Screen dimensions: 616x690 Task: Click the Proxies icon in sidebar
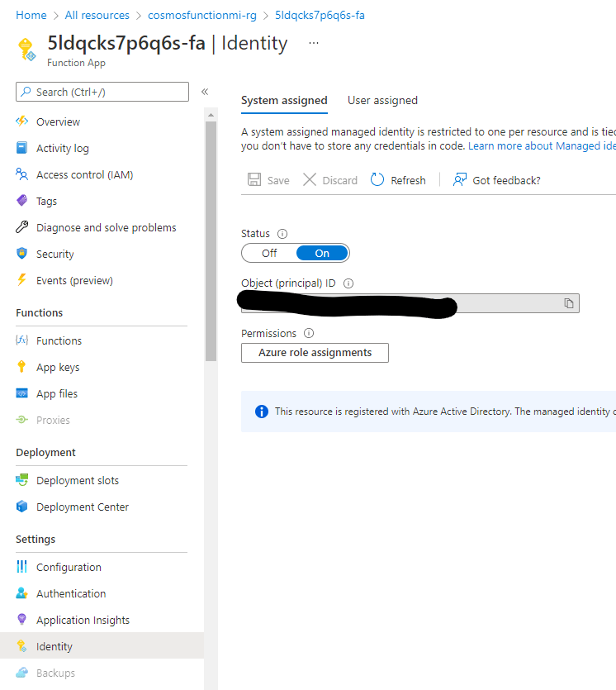tap(22, 420)
